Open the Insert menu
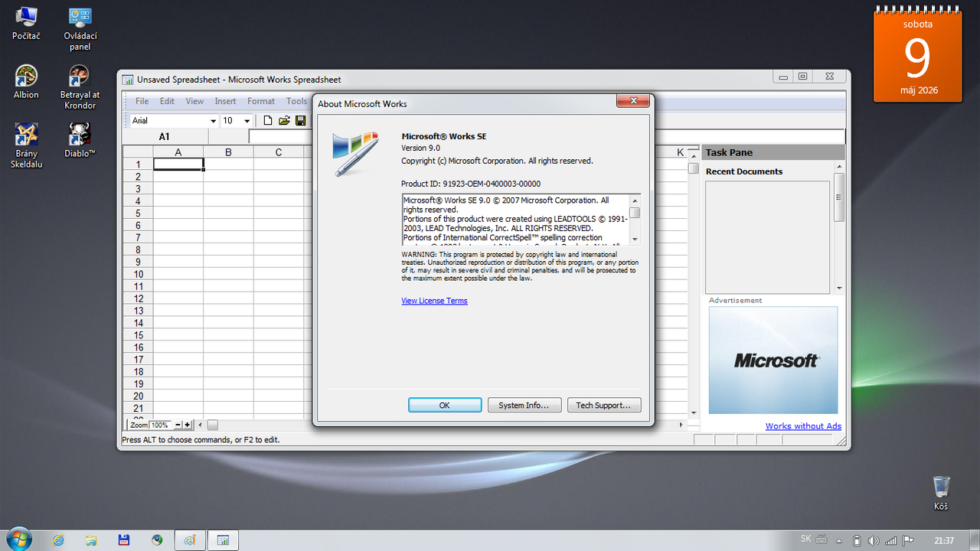 (x=225, y=101)
